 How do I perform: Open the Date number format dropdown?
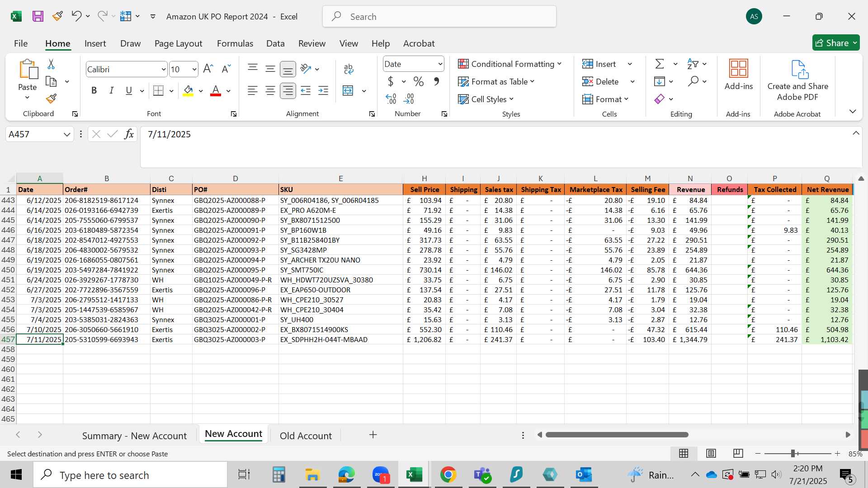pos(440,64)
